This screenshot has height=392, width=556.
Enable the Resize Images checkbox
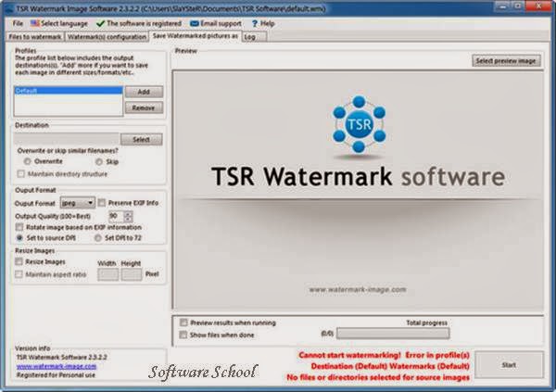click(19, 262)
